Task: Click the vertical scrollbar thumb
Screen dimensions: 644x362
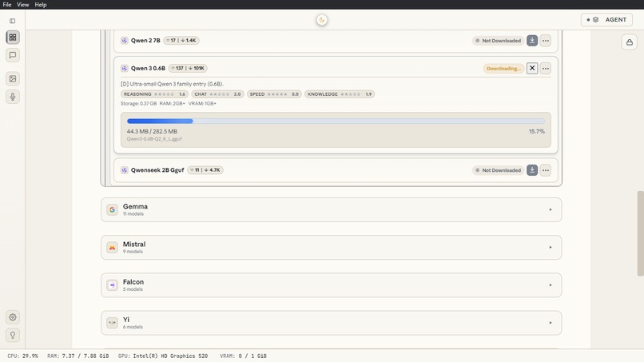Action: 640,233
